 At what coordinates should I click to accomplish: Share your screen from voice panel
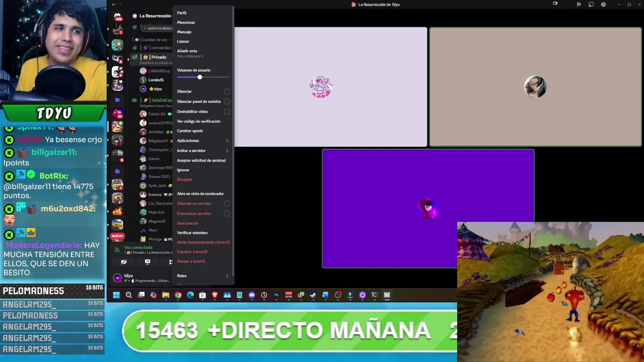(x=147, y=262)
